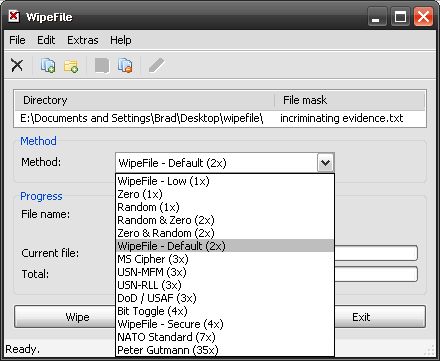Click the WipeFile title bar app icon
440x361 pixels.
point(14,16)
